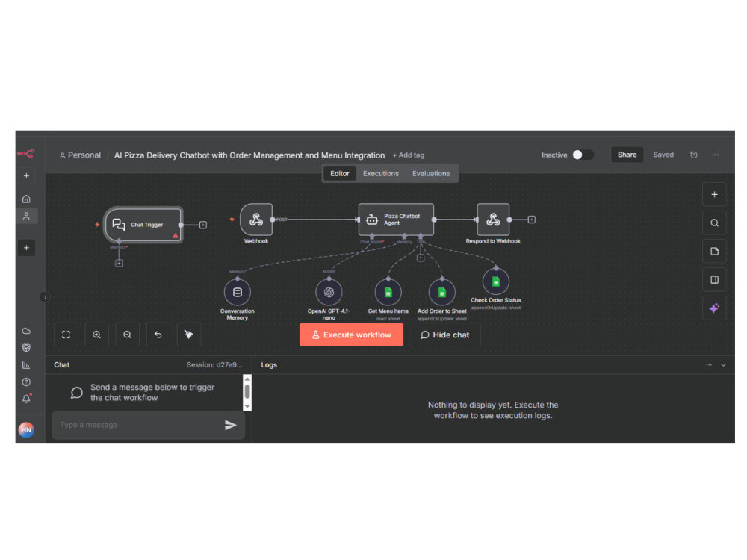
Task: Click the Personal breadcrumb link
Action: tap(80, 155)
